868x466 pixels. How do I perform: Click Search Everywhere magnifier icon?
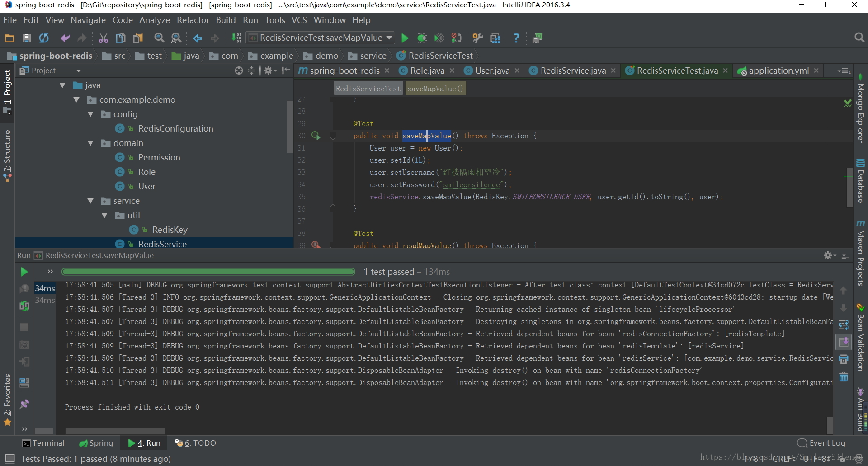point(859,38)
